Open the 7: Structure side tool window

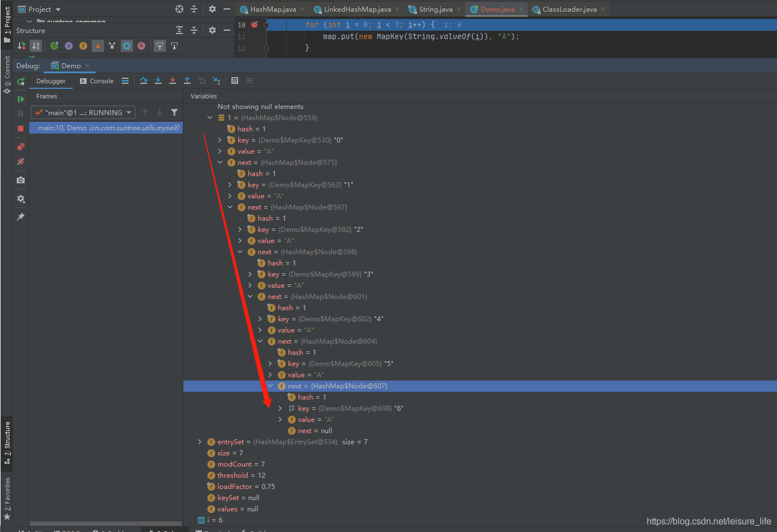7,443
